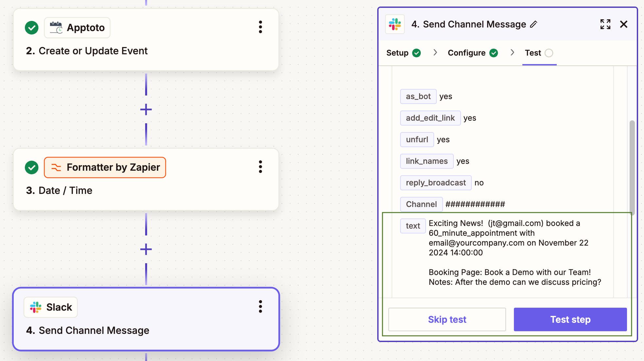Click the Apptoto calendar app icon
This screenshot has height=361, width=644.
pyautogui.click(x=56, y=28)
